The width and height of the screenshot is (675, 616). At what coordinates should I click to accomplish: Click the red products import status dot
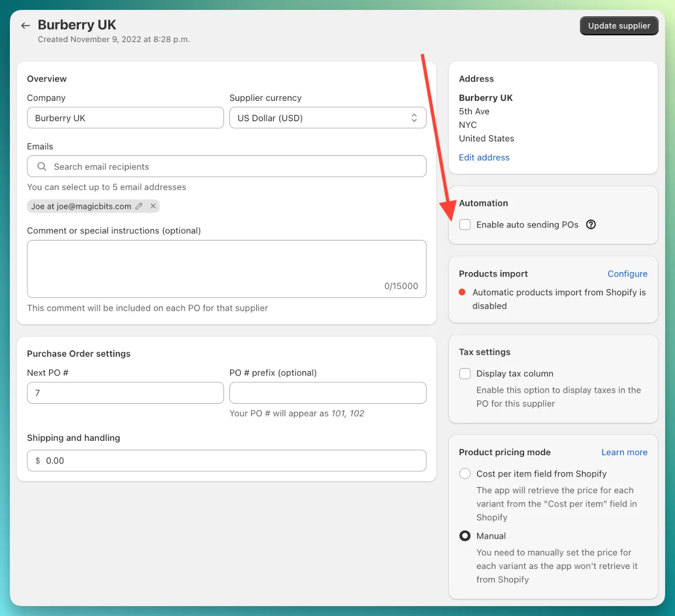(462, 292)
